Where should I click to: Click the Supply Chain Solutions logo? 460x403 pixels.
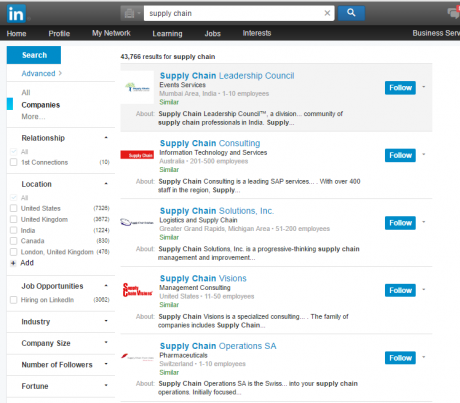pos(137,222)
